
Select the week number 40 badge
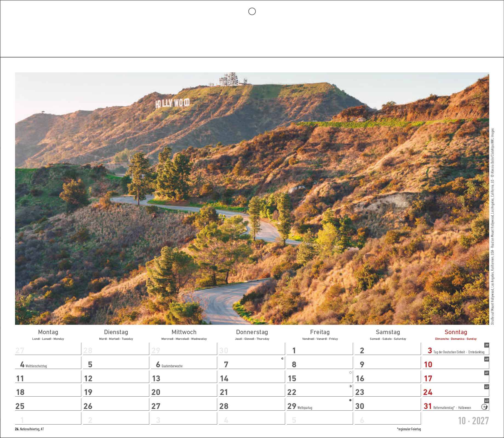click(486, 359)
